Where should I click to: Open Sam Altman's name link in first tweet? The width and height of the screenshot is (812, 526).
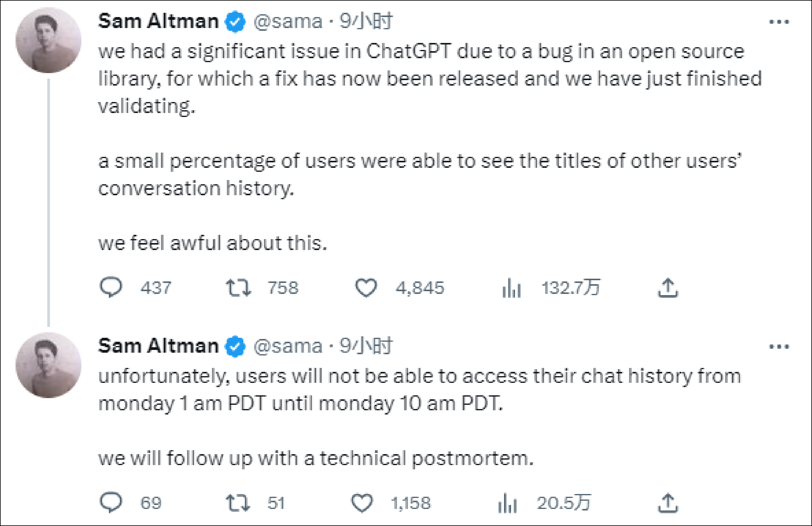[158, 21]
